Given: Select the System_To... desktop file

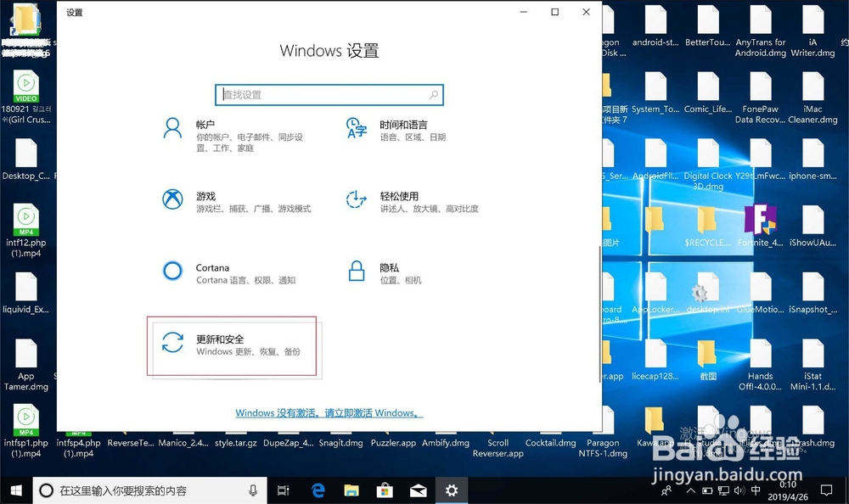Looking at the screenshot, I should pos(655,92).
